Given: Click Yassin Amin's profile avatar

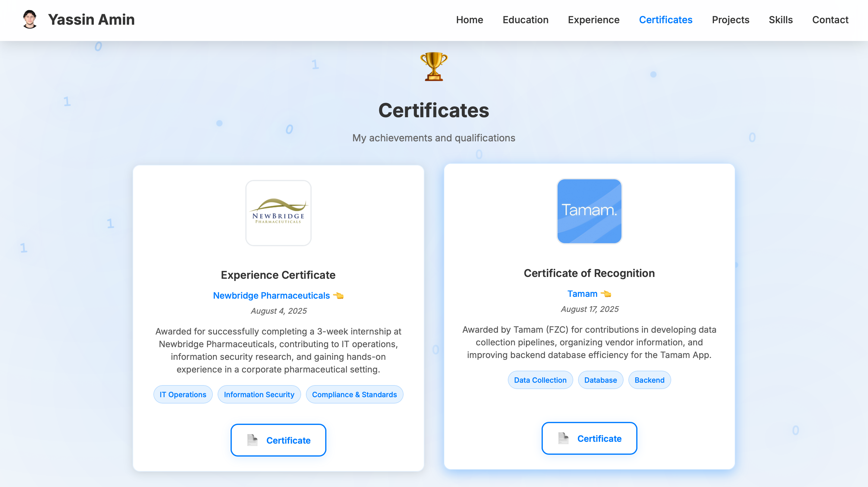Looking at the screenshot, I should [30, 20].
